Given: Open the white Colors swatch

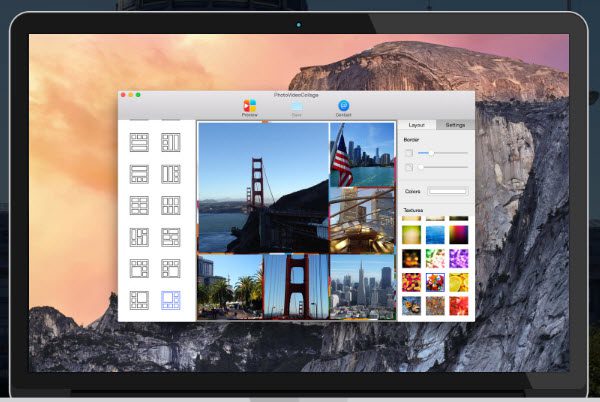Looking at the screenshot, I should 448,190.
